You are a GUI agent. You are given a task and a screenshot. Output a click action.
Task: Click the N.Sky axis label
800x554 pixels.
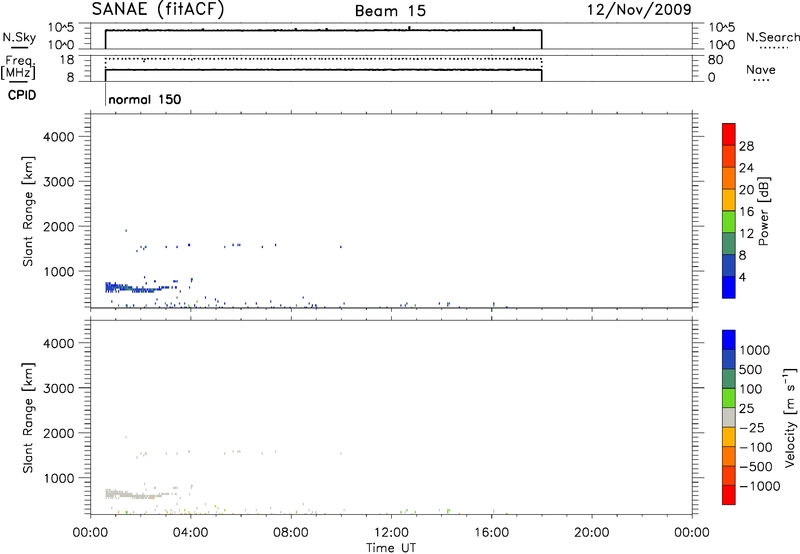(x=19, y=37)
